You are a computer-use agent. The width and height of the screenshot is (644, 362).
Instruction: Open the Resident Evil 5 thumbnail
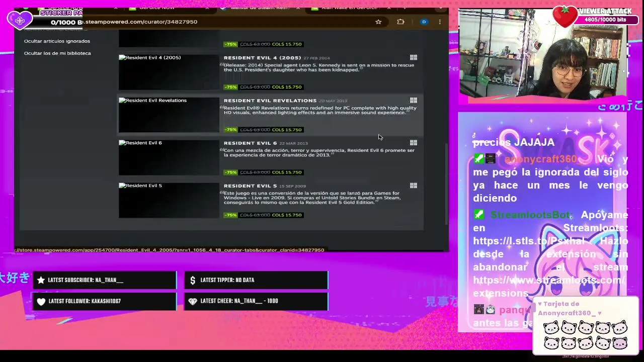coord(169,200)
